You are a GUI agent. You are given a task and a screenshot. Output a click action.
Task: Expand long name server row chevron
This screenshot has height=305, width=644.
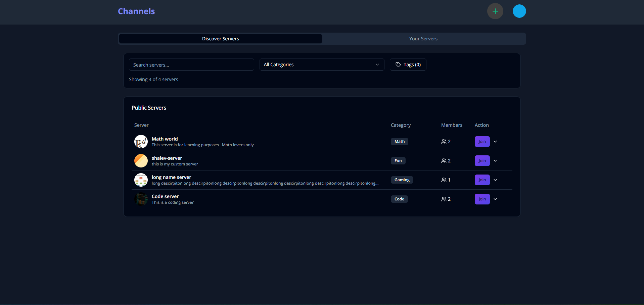click(x=495, y=180)
